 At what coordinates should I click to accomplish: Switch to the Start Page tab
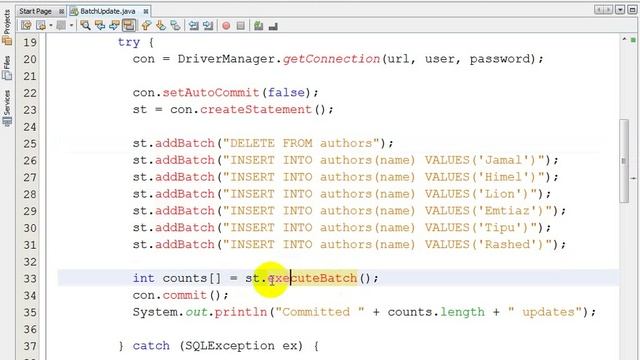click(36, 11)
